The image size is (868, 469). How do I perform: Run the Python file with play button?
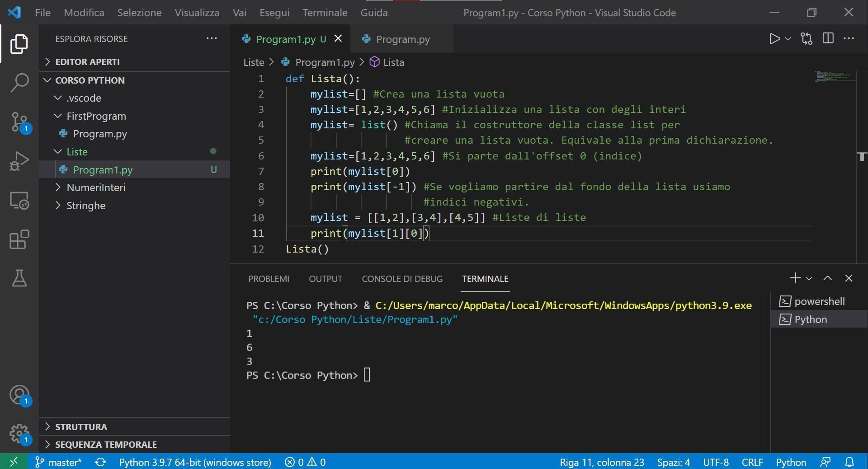click(x=774, y=39)
